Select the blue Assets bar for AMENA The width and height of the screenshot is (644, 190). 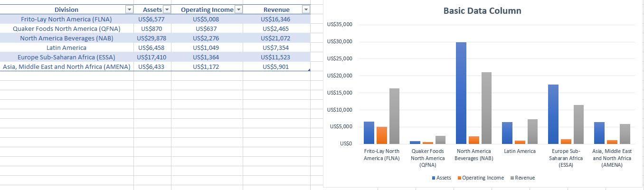(x=599, y=133)
